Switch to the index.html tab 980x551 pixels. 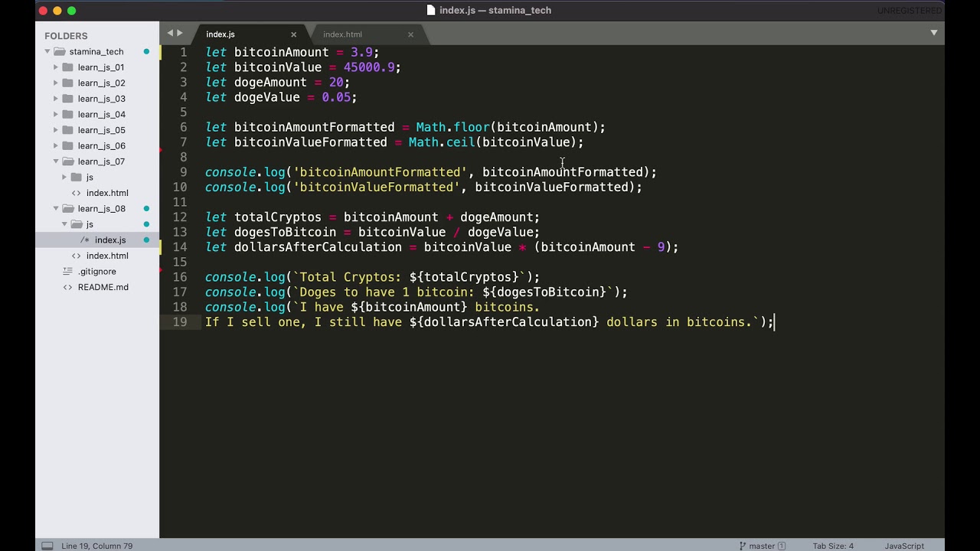(x=342, y=34)
